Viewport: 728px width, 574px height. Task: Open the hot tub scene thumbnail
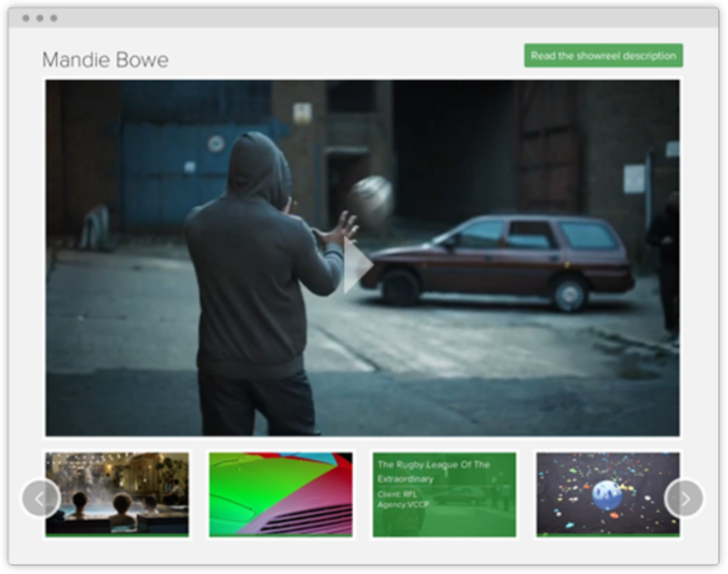tap(117, 495)
